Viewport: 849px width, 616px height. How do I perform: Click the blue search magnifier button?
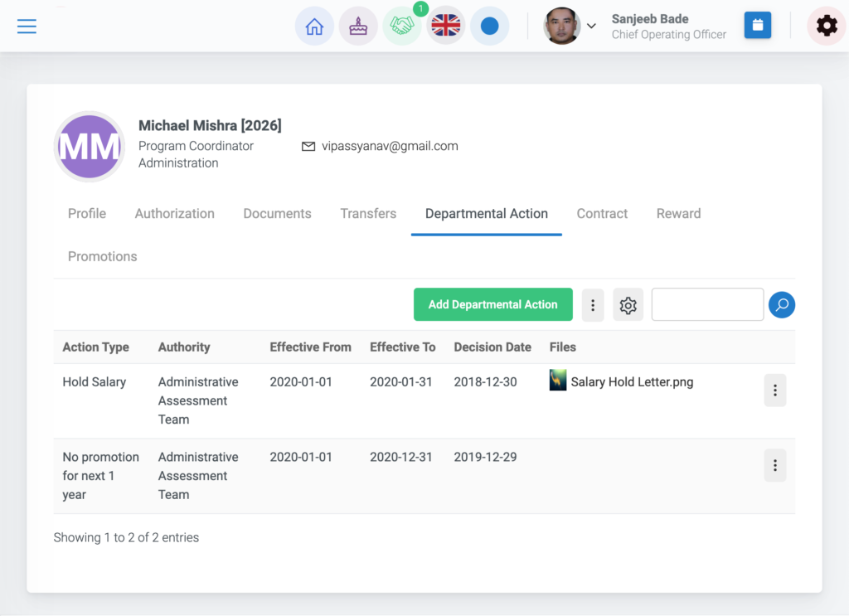coord(782,305)
